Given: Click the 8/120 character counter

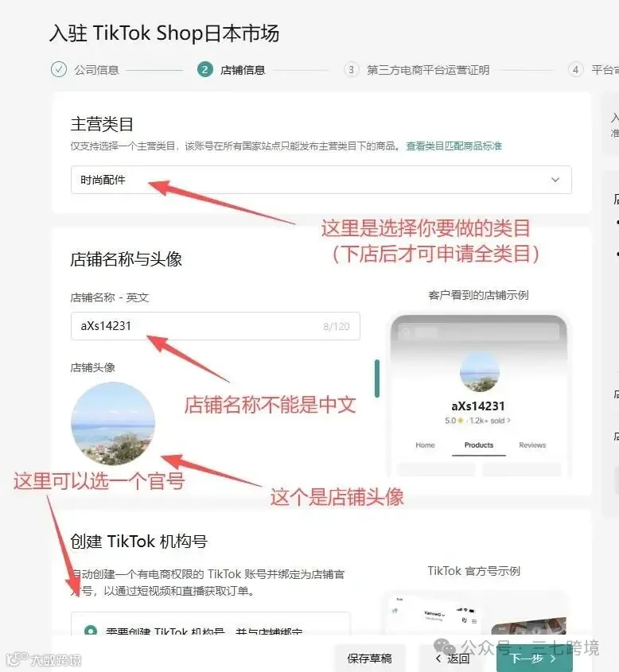Looking at the screenshot, I should (x=337, y=327).
